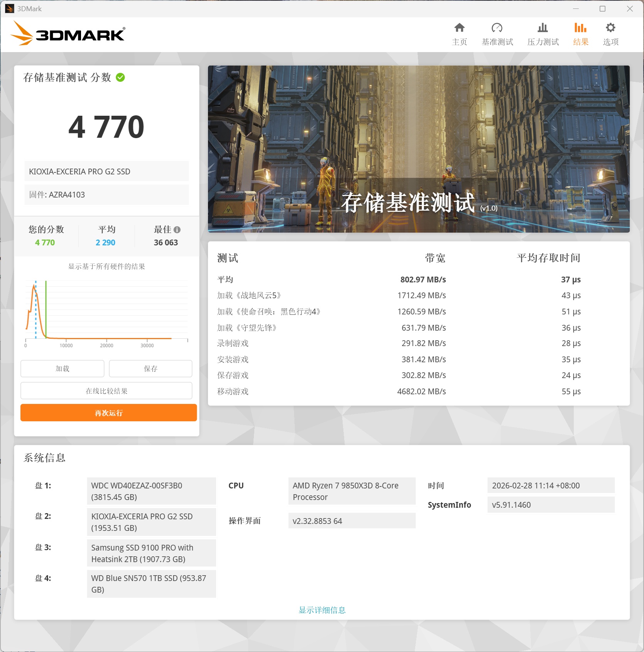
Task: Click the storage benchmark banner image
Action: click(x=418, y=149)
